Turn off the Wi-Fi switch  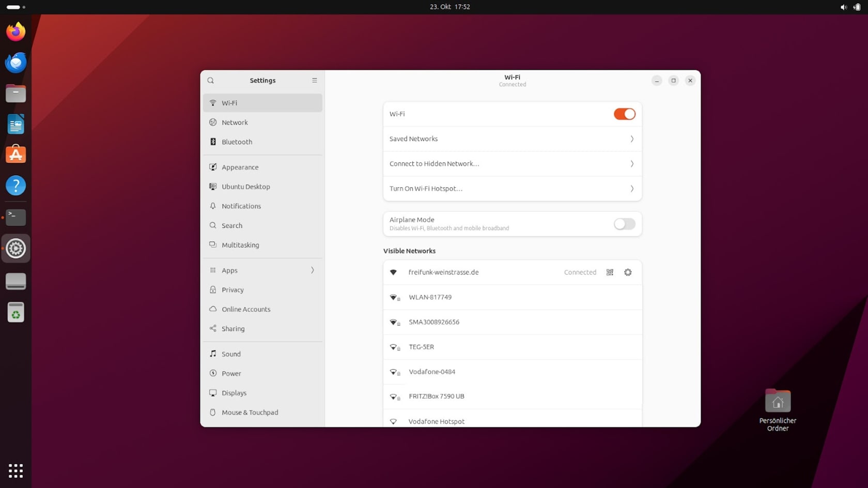click(x=624, y=114)
